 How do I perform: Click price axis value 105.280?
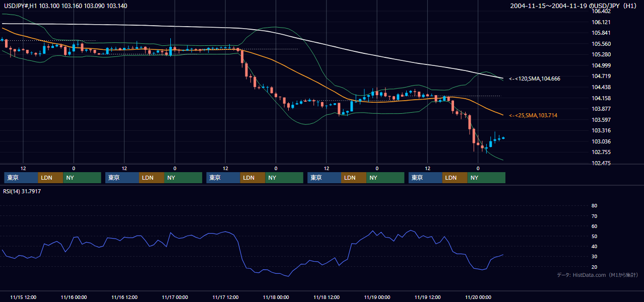tap(600, 54)
